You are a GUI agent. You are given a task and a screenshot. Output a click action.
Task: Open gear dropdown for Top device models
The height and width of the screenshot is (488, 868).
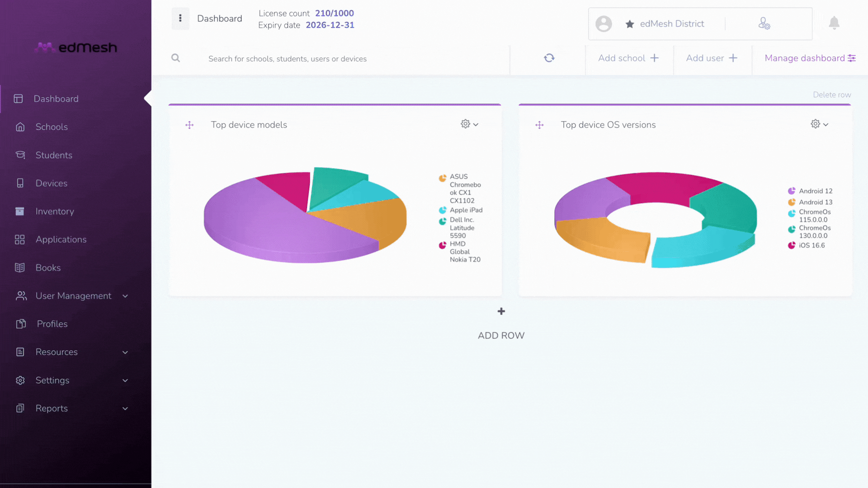470,124
